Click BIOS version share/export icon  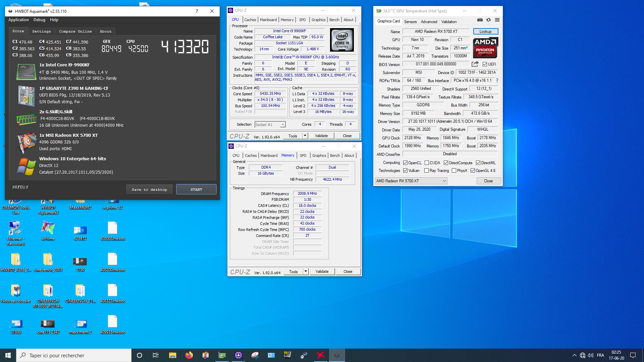[475, 64]
